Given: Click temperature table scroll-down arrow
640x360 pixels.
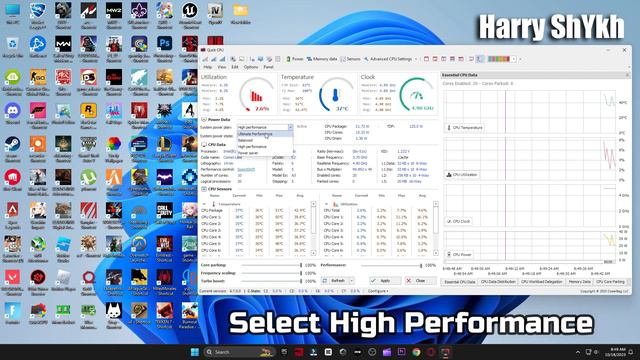Looking at the screenshot, I should coord(313,253).
